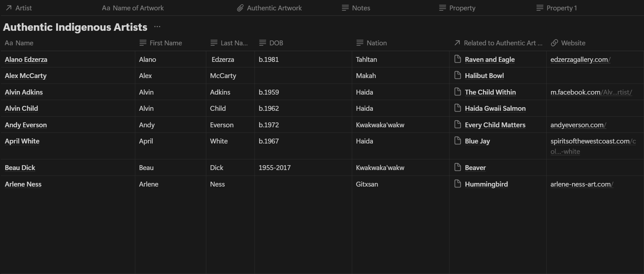644x274 pixels.
Task: Click the empty DOB cell for Alex McCarty
Action: 303,76
